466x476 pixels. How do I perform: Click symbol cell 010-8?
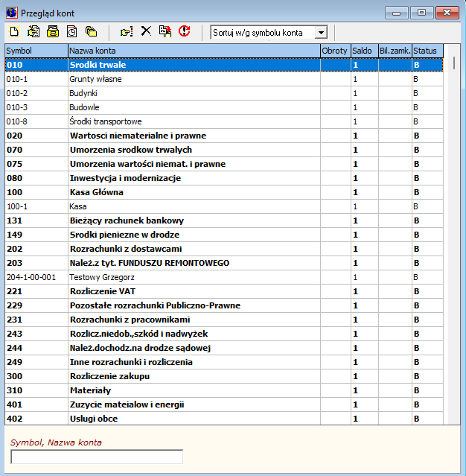36,121
